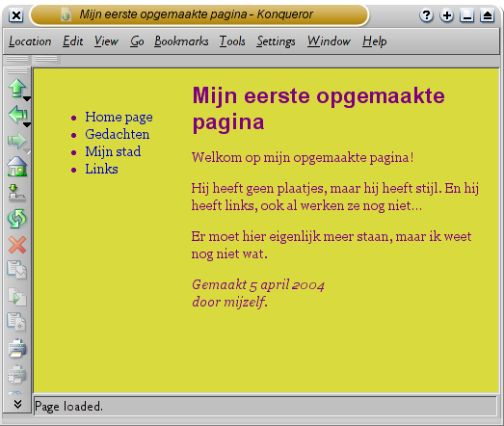
Task: Click the title bar button with the eject symbol
Action: coord(488,15)
